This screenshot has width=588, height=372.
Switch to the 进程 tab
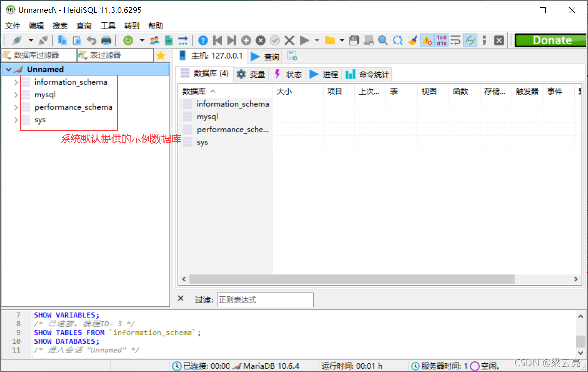coord(324,74)
